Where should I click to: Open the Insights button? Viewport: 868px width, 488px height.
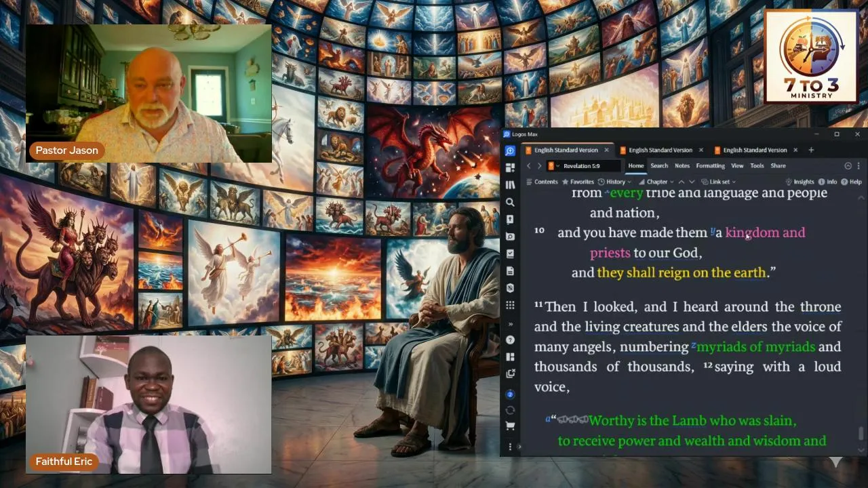[x=800, y=182]
